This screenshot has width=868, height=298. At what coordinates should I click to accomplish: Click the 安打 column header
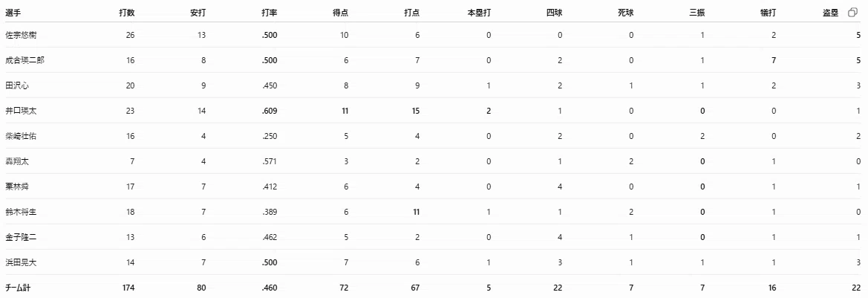click(x=198, y=12)
